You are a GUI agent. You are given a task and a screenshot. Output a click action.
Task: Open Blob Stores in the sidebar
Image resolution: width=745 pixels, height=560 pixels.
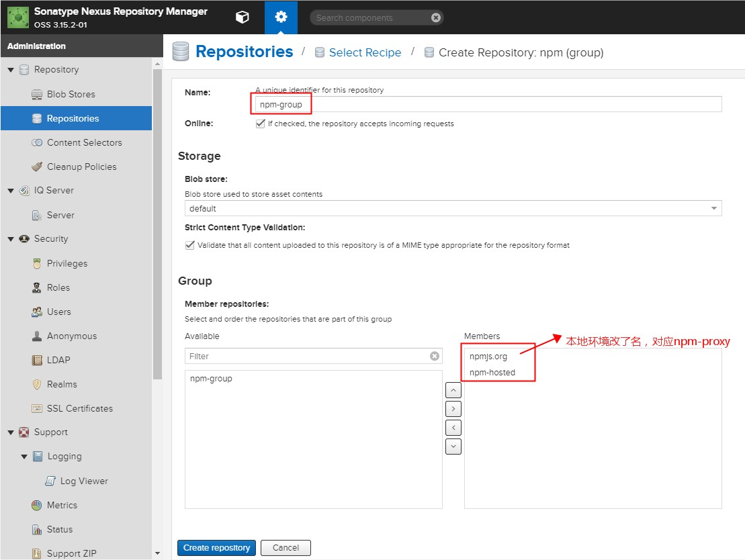pyautogui.click(x=71, y=94)
